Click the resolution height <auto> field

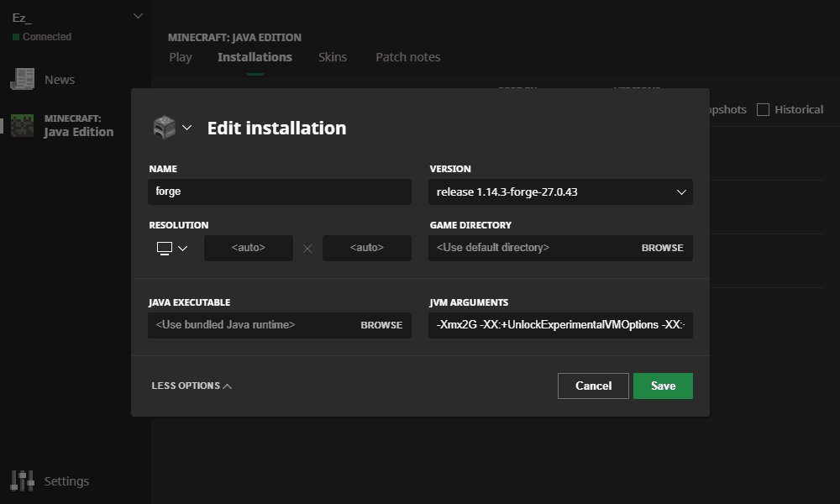pyautogui.click(x=367, y=248)
